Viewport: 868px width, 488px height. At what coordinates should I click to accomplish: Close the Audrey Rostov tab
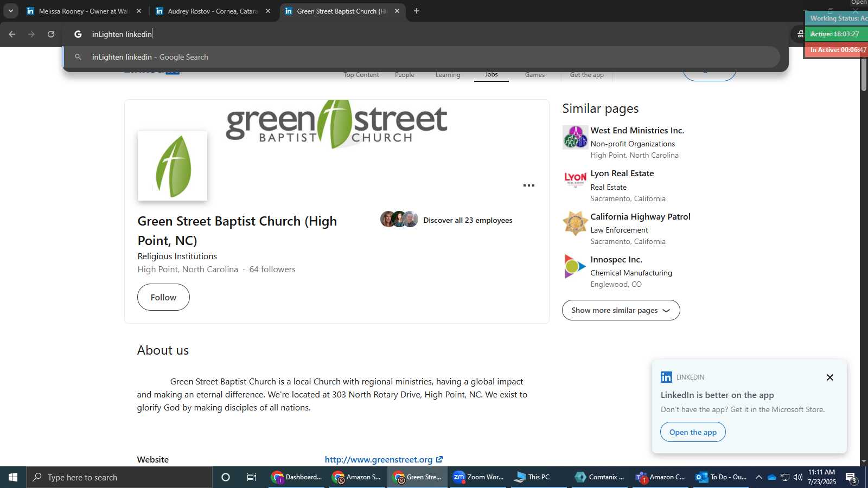[268, 11]
